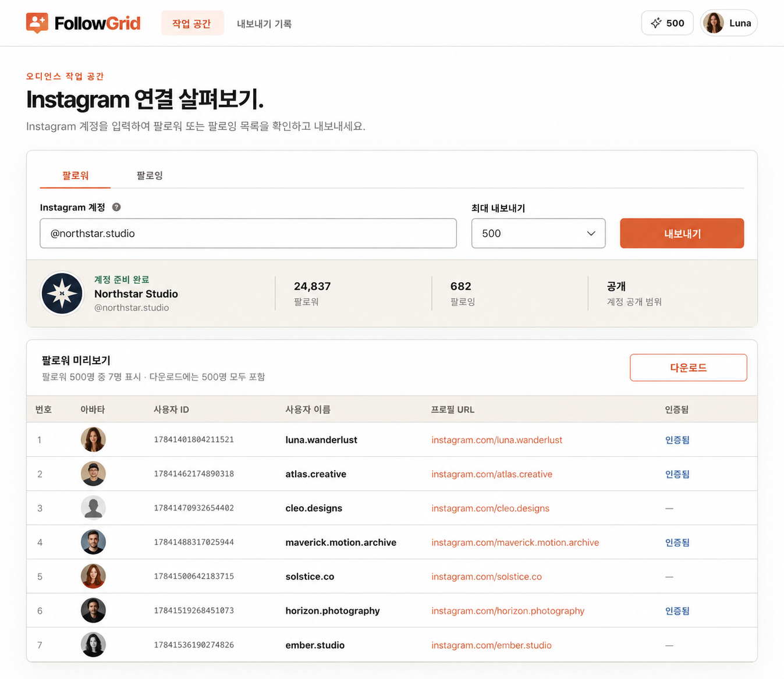The height and width of the screenshot is (679, 784).
Task: Click avatar of horizon.photography row
Action: [93, 611]
